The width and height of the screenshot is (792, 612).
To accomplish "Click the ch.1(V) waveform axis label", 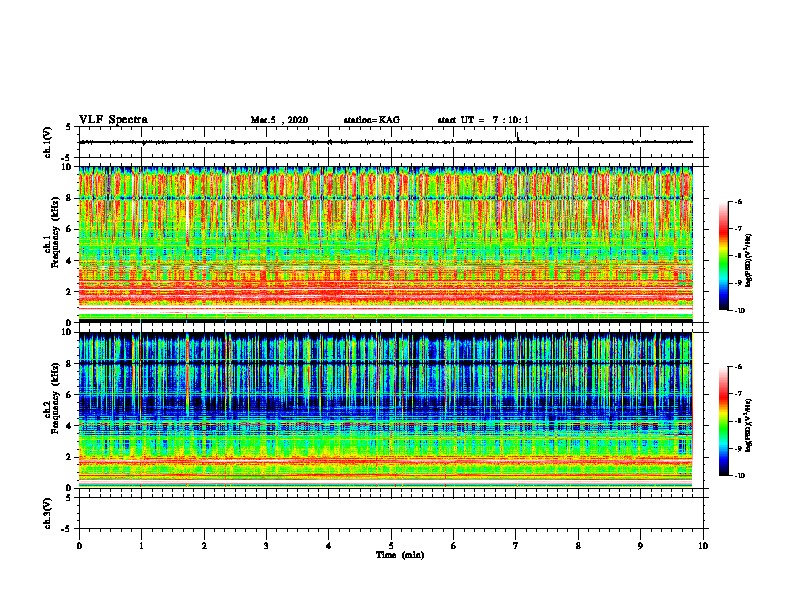I will click(47, 142).
